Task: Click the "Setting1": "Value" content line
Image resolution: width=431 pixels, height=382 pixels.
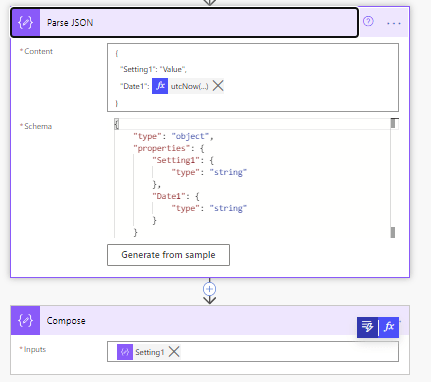Action: (x=153, y=69)
